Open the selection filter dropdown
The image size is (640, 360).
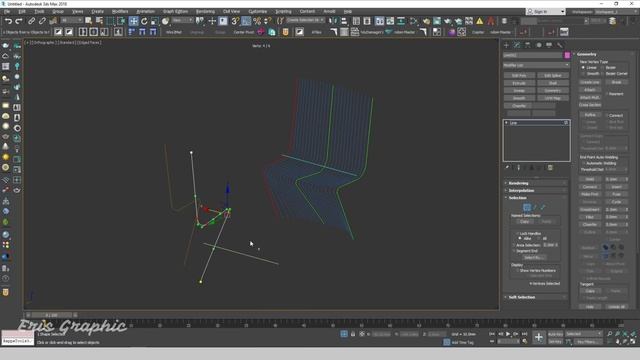(71, 20)
